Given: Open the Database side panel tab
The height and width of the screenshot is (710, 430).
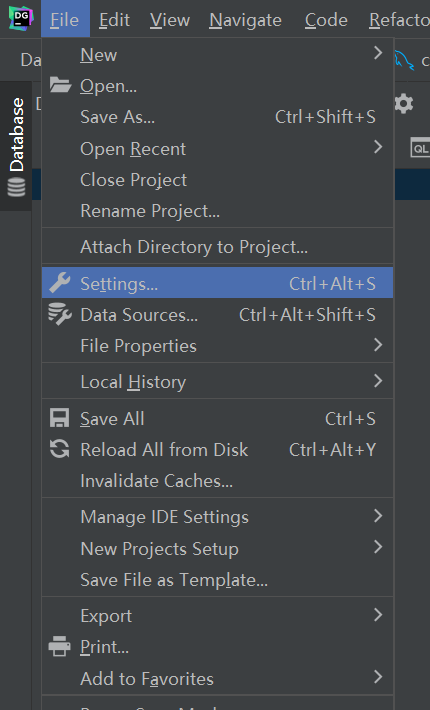Looking at the screenshot, I should 16,146.
